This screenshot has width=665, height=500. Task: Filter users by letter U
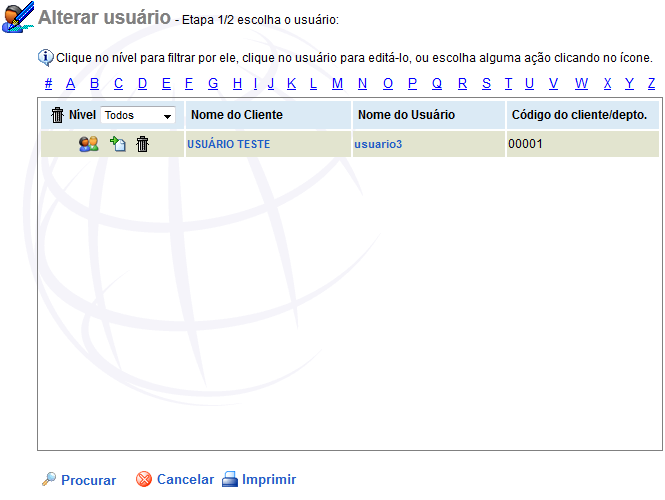point(529,84)
